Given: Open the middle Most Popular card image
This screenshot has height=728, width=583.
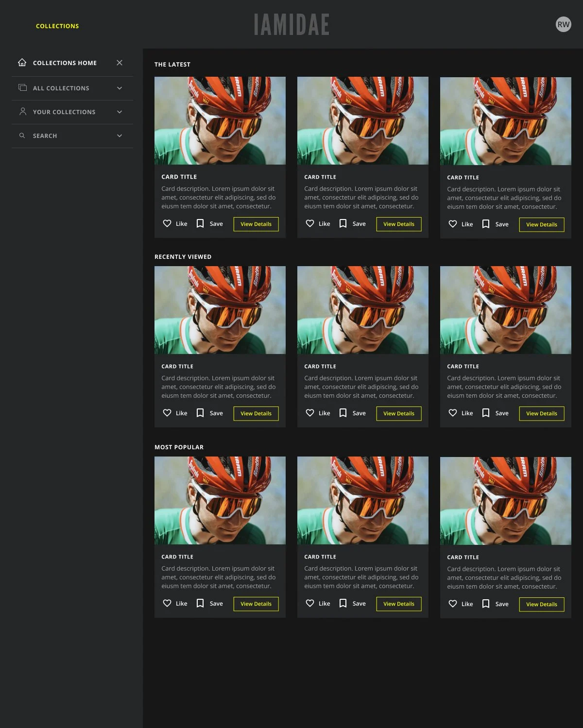Looking at the screenshot, I should [363, 500].
